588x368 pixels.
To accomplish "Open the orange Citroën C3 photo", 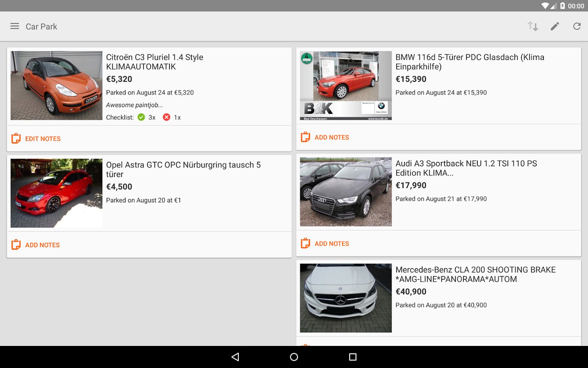I will 56,85.
